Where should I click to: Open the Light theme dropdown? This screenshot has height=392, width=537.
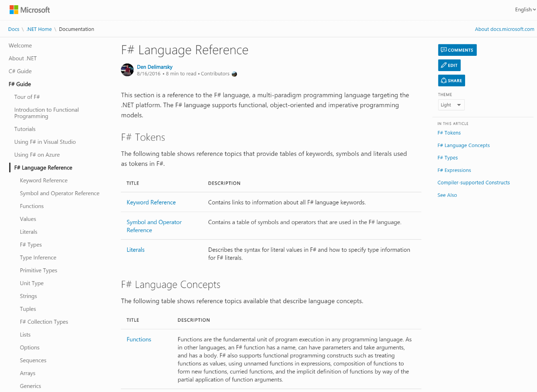pos(451,105)
